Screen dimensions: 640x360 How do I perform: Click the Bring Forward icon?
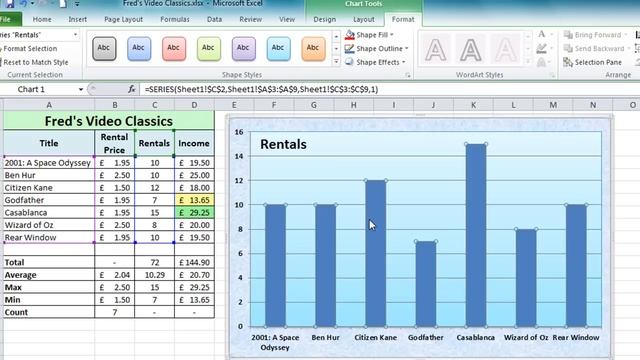tap(568, 35)
